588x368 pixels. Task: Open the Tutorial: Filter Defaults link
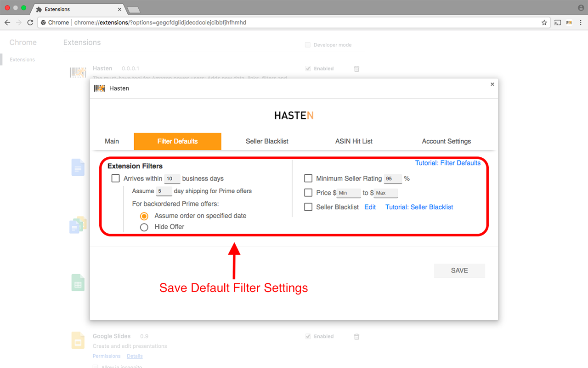point(448,163)
